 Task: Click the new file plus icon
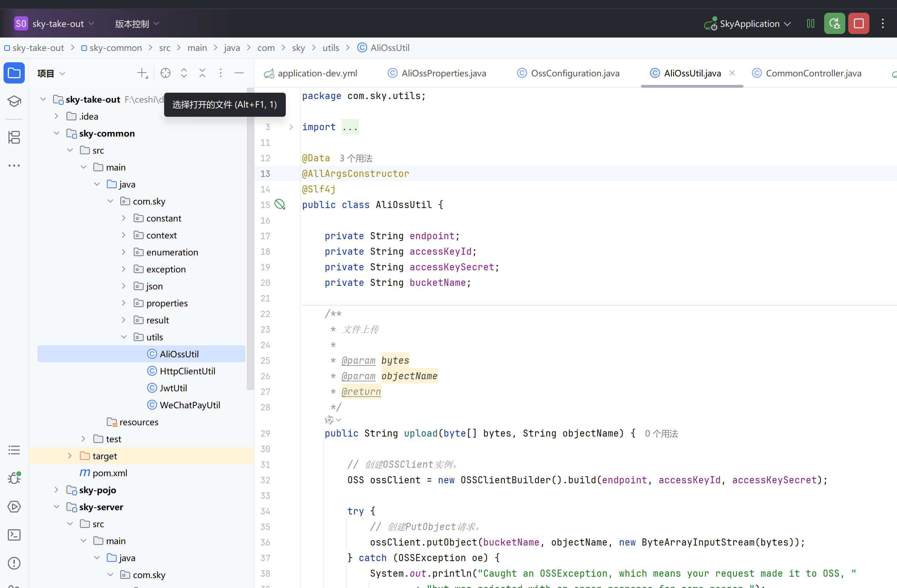(142, 73)
